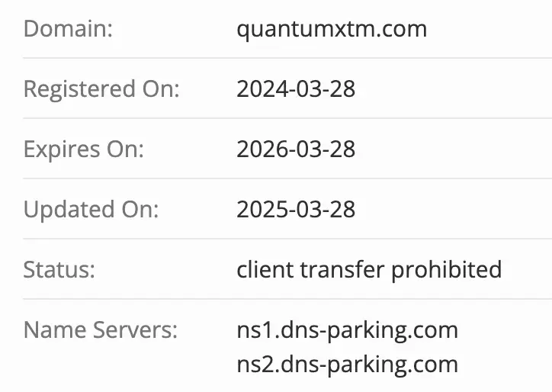
Task: Click the divider below the Updated On row
Action: 287,239
